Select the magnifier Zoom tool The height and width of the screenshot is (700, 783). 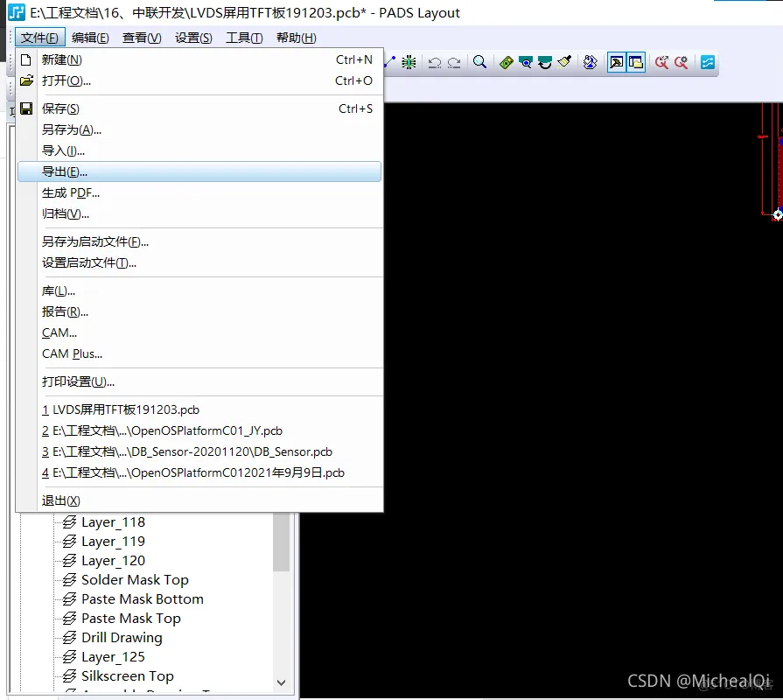click(480, 62)
